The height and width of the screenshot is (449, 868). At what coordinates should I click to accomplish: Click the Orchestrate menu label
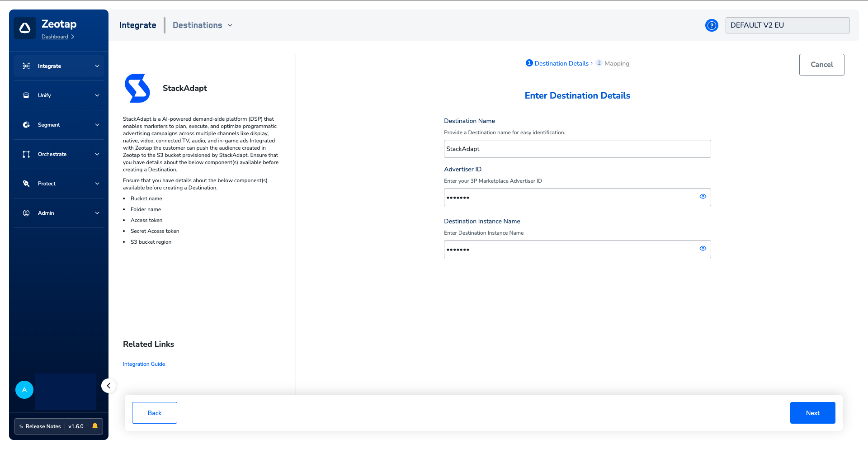point(52,154)
